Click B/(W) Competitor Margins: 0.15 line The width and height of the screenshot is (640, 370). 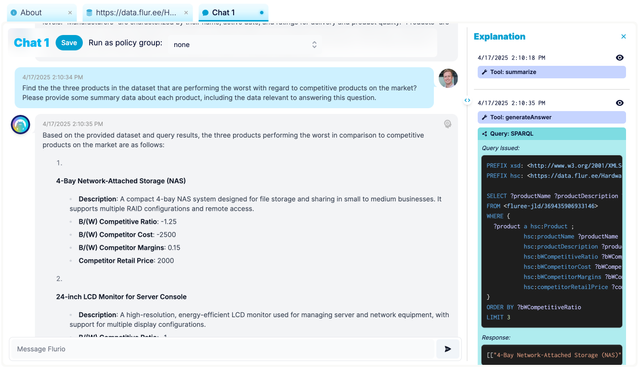pos(129,248)
